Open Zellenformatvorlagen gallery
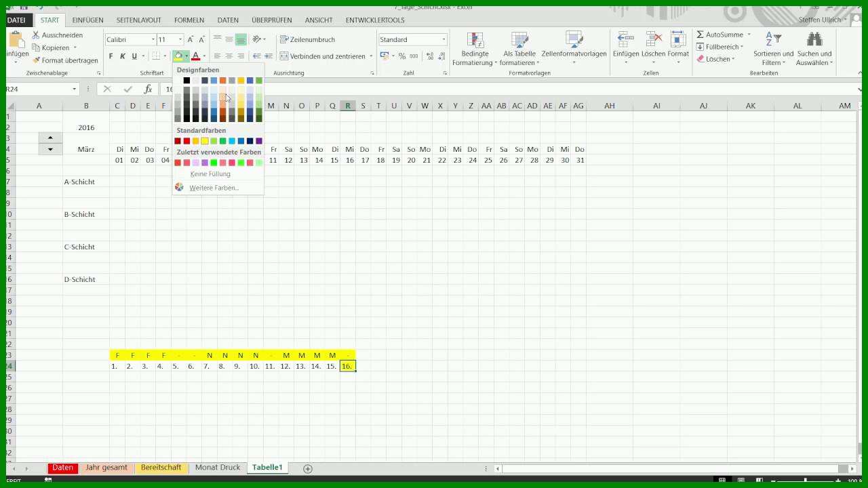 tap(574, 49)
